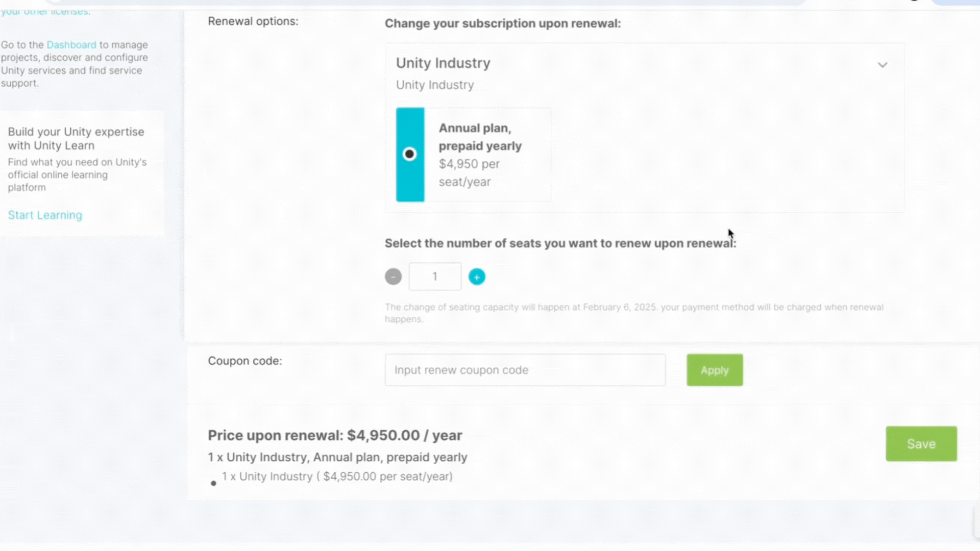Open the Dashboard link
Screen dimensions: 980x551
71,45
